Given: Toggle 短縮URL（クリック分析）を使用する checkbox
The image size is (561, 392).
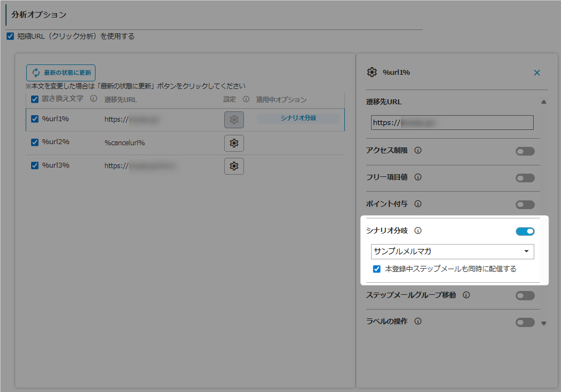Looking at the screenshot, I should tap(10, 36).
